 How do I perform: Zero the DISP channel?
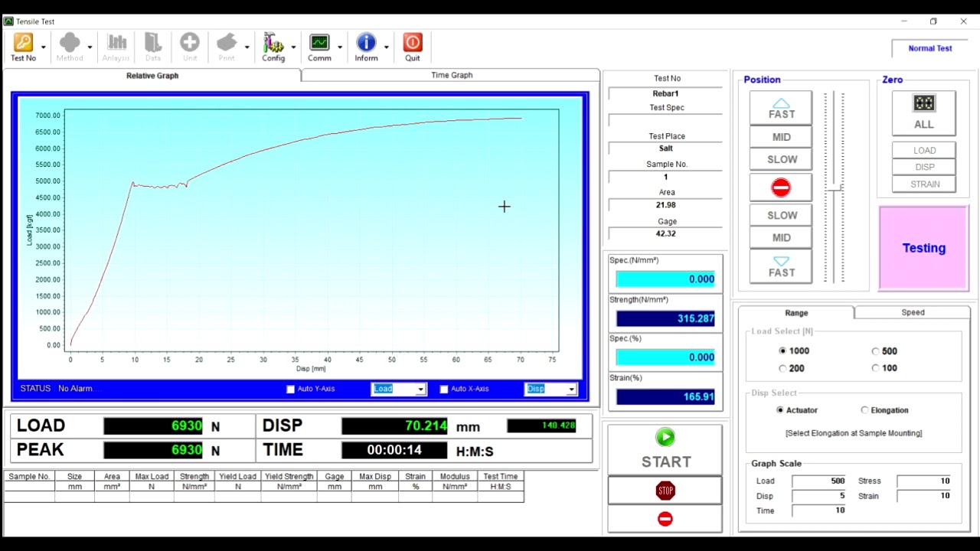[924, 167]
